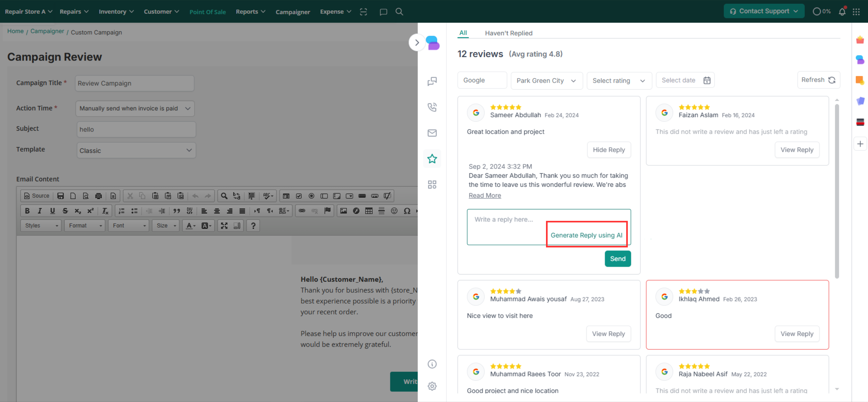This screenshot has height=402, width=868.
Task: Insert a smiley emoticon
Action: pyautogui.click(x=394, y=211)
